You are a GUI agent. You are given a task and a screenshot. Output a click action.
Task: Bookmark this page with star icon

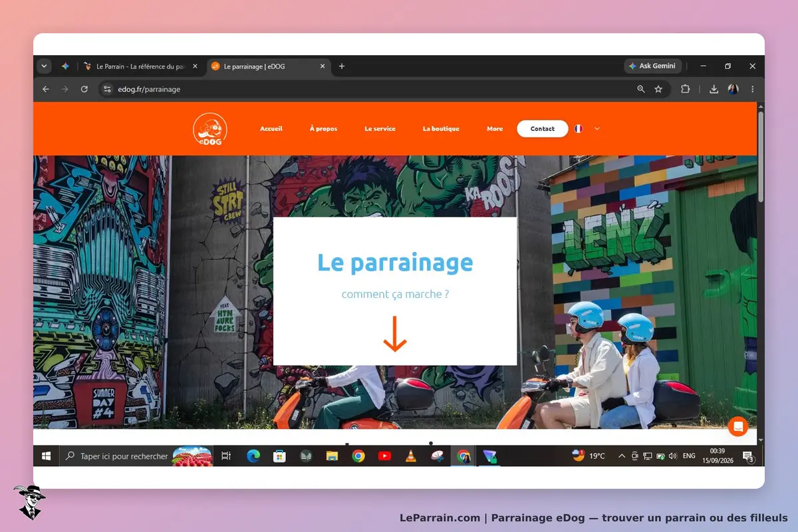pyautogui.click(x=658, y=89)
